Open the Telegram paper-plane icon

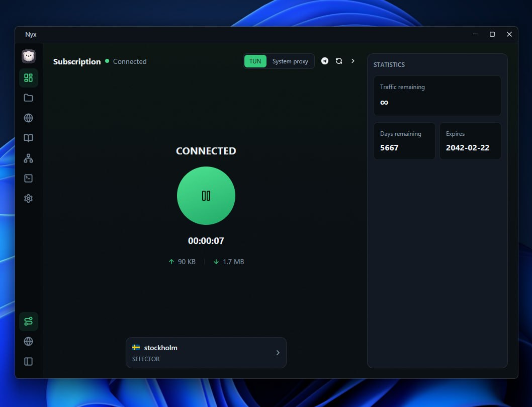(325, 61)
